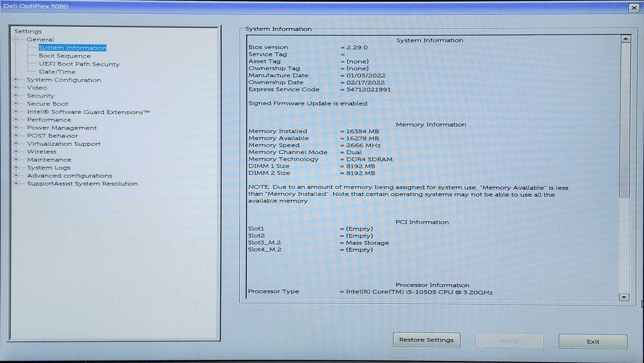Screen dimensions: 644x363
Task: Select the Secure Boot label
Action: (x=48, y=104)
